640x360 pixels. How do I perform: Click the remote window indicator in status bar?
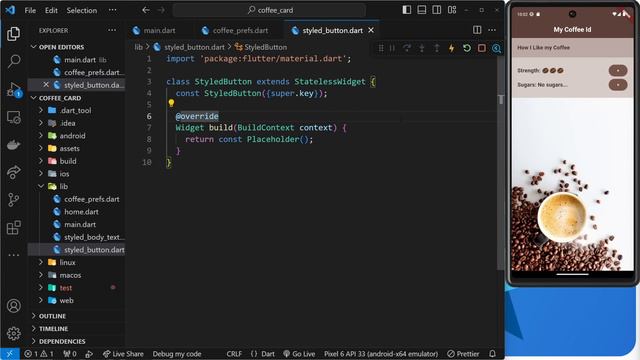[9, 354]
